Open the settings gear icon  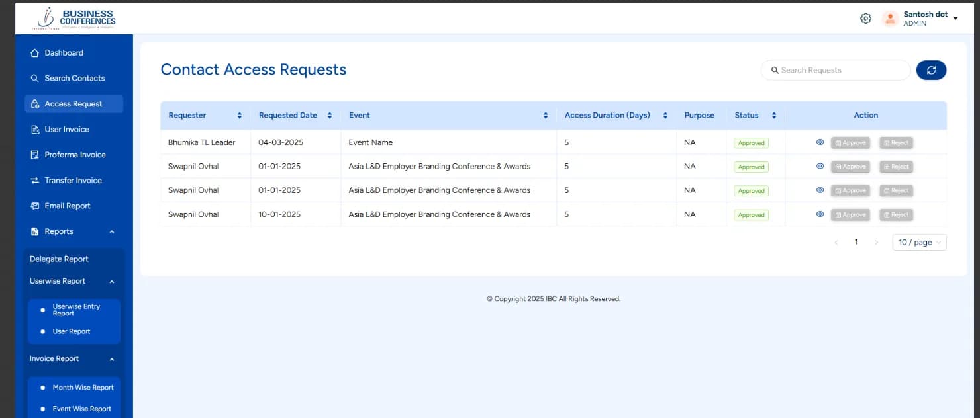point(865,18)
